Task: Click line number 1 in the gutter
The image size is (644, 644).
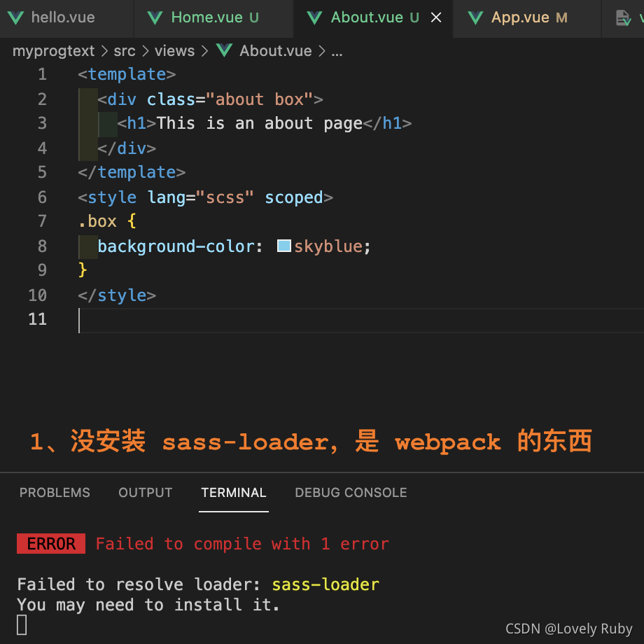Action: coord(42,74)
